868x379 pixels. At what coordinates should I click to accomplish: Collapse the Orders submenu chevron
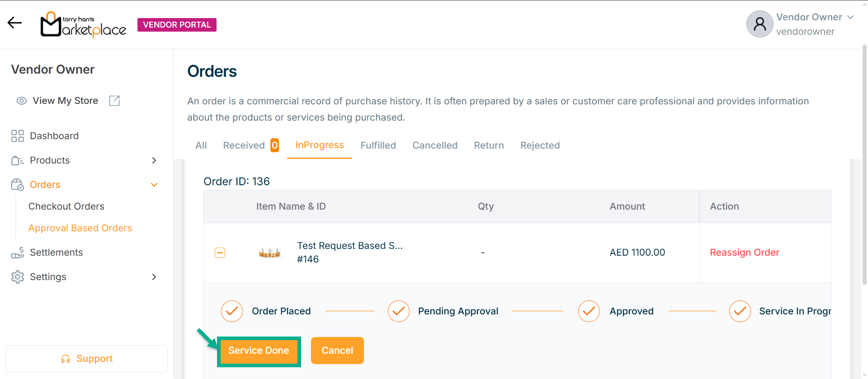click(x=154, y=185)
